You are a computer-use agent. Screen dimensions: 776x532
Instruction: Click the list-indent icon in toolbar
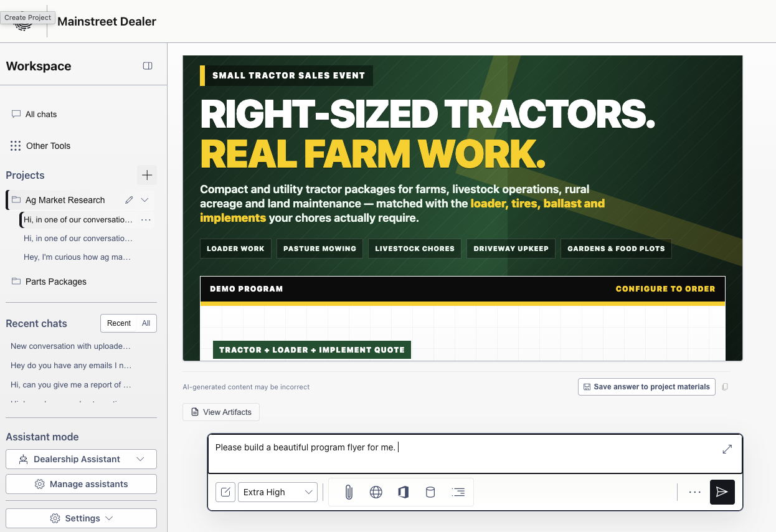[458, 492]
